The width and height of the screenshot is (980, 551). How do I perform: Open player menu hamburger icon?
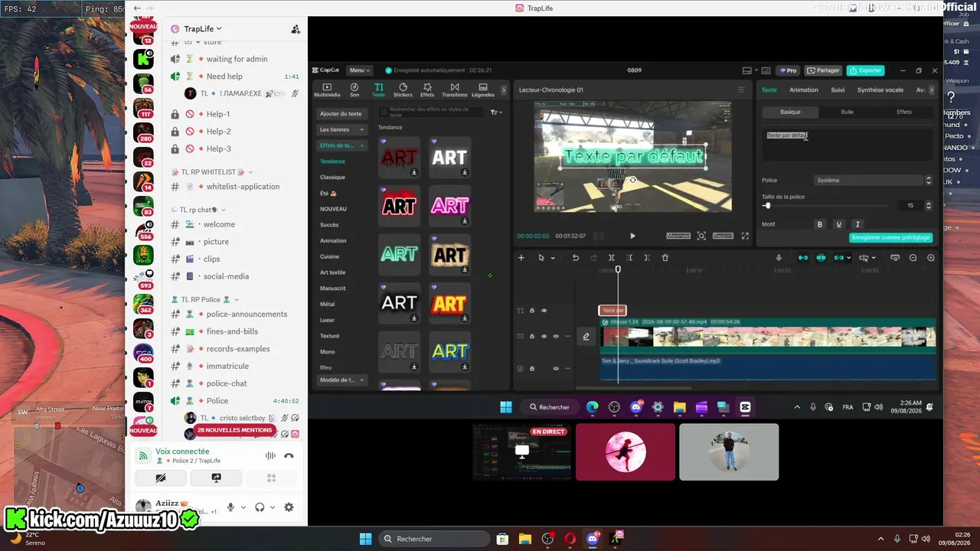(740, 90)
